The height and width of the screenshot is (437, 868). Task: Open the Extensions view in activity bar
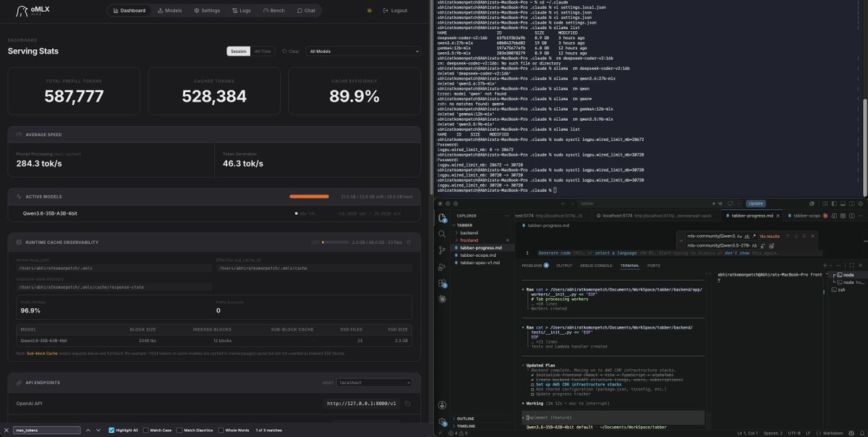pos(442,282)
